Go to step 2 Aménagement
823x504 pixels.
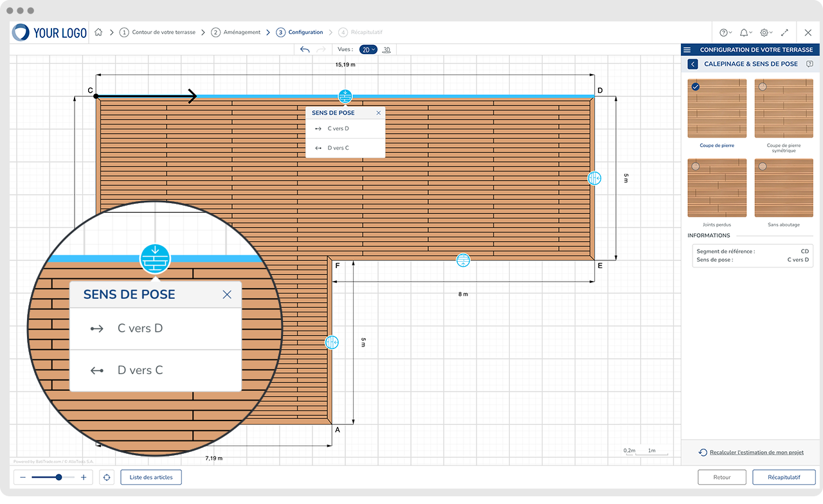[236, 32]
